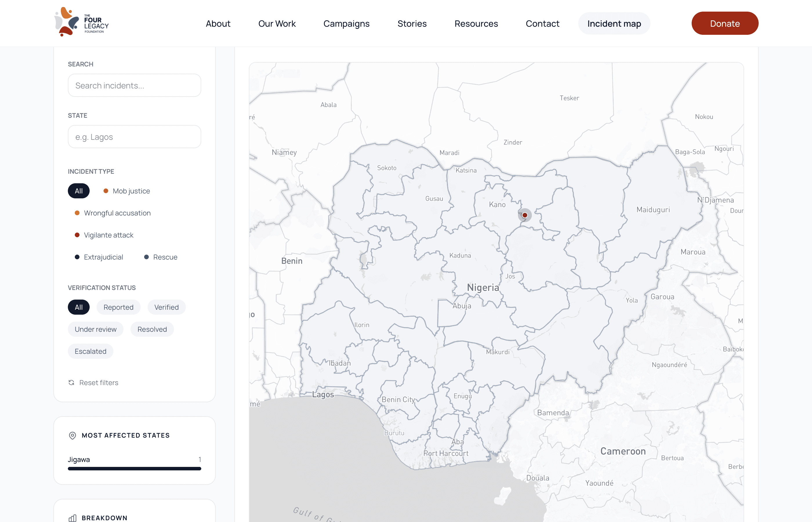
Task: Filter by Mob justice incidents
Action: coord(127,191)
